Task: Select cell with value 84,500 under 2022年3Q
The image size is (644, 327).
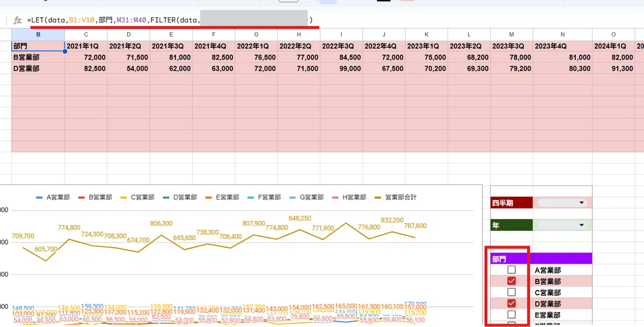Action: [341, 57]
